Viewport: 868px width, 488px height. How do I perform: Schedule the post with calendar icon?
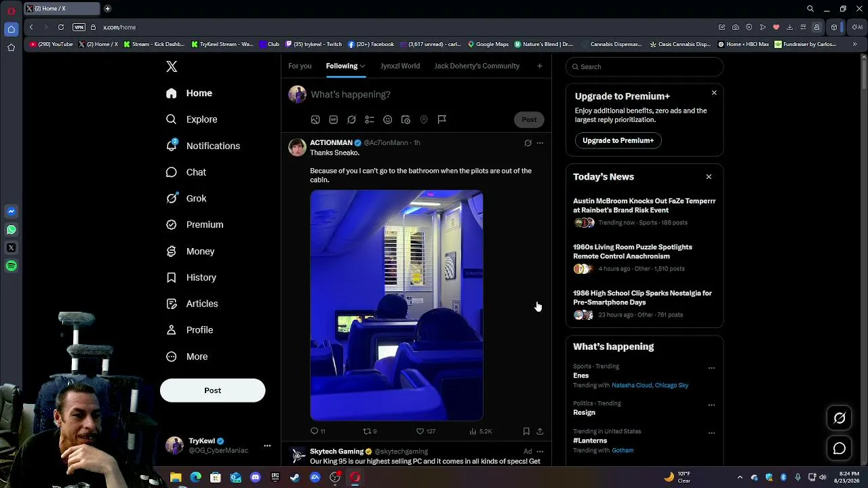406,119
